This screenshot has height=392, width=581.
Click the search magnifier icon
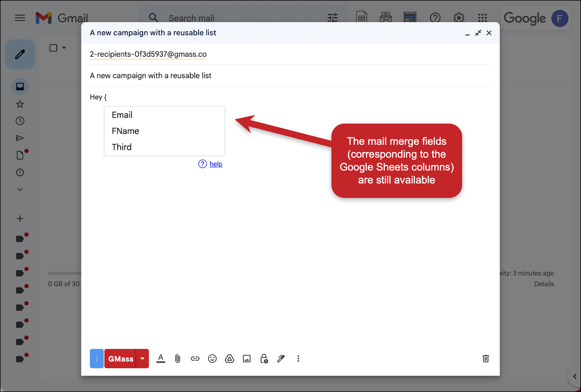point(153,18)
